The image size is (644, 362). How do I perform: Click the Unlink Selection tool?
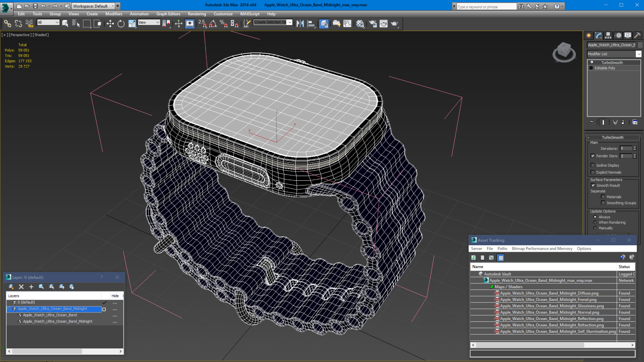click(18, 23)
